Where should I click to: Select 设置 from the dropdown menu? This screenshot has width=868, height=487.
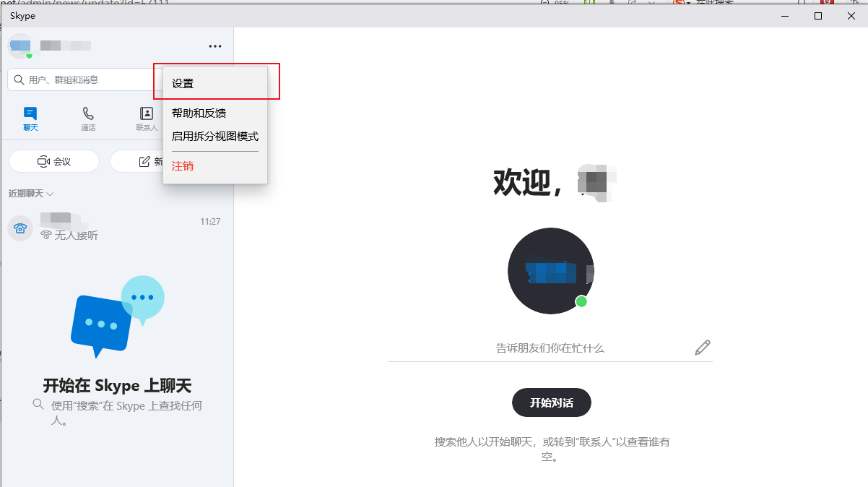point(215,84)
